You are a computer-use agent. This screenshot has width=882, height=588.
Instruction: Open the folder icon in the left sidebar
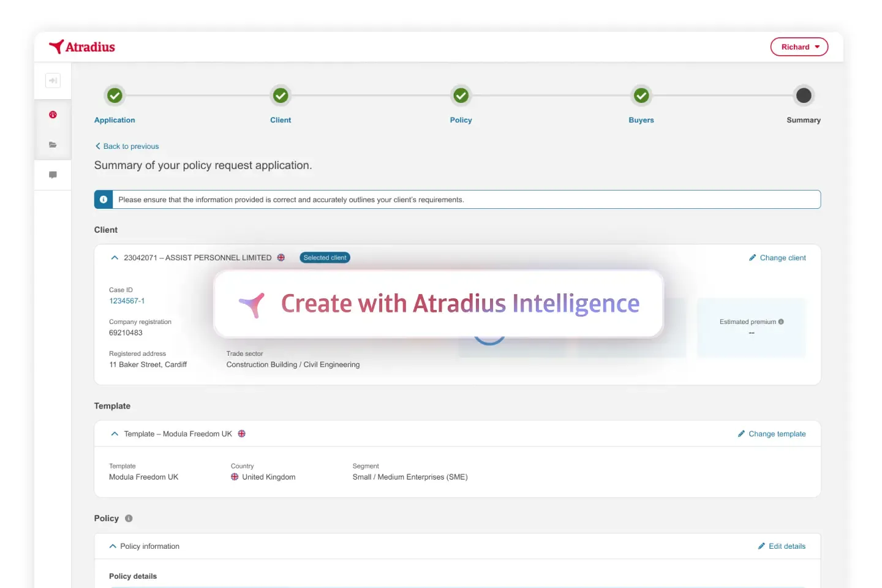(53, 145)
